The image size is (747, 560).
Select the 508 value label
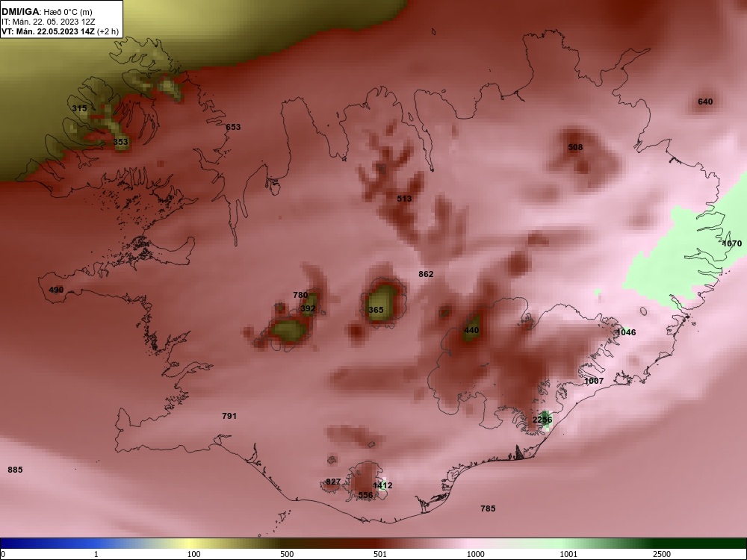(575, 148)
